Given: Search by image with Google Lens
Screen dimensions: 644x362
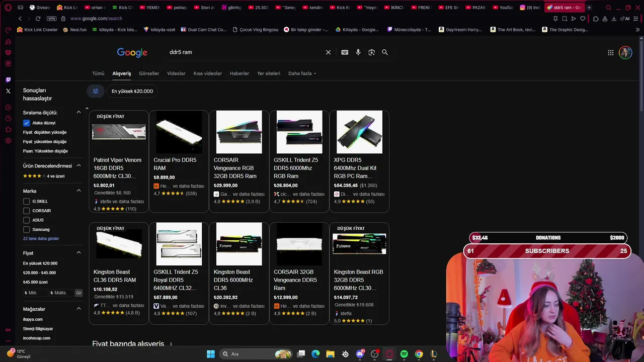Looking at the screenshot, I should [x=371, y=52].
